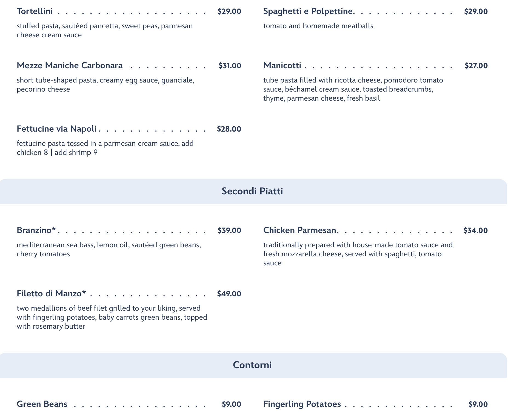Click the $28.00 Fettucine price
508x420 pixels.
click(229, 129)
